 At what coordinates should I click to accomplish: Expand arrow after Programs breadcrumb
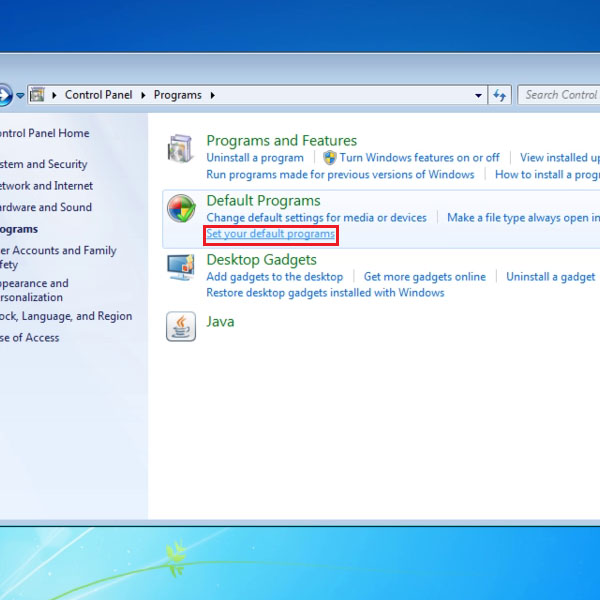tap(213, 95)
